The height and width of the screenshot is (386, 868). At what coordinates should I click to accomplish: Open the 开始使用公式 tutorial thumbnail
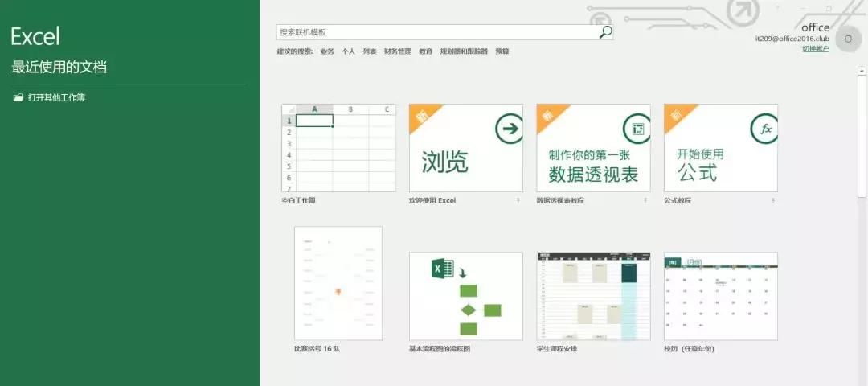click(721, 148)
